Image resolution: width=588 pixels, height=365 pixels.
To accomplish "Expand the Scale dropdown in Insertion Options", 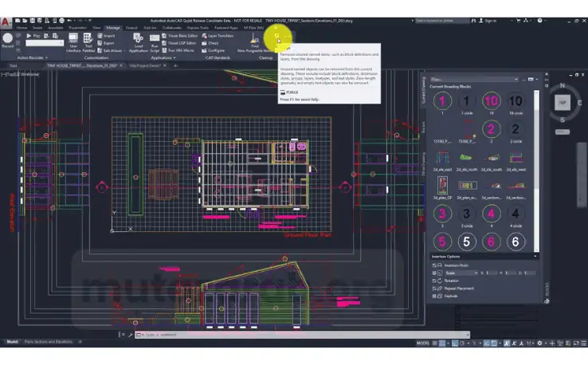I will pos(461,273).
